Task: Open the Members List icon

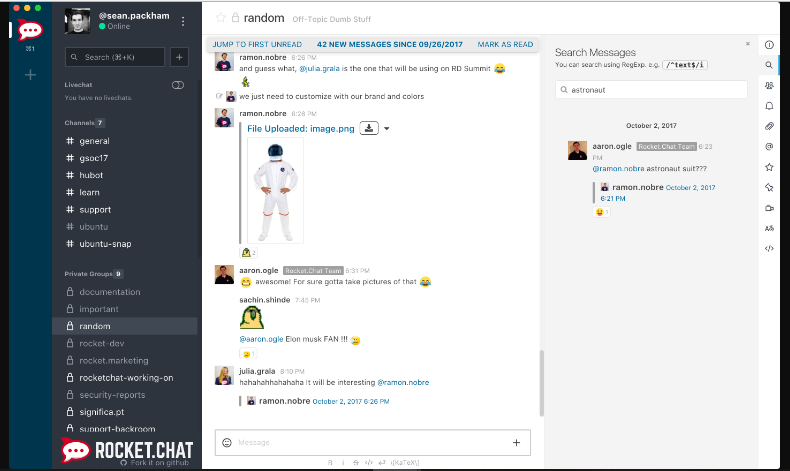Action: [768, 86]
